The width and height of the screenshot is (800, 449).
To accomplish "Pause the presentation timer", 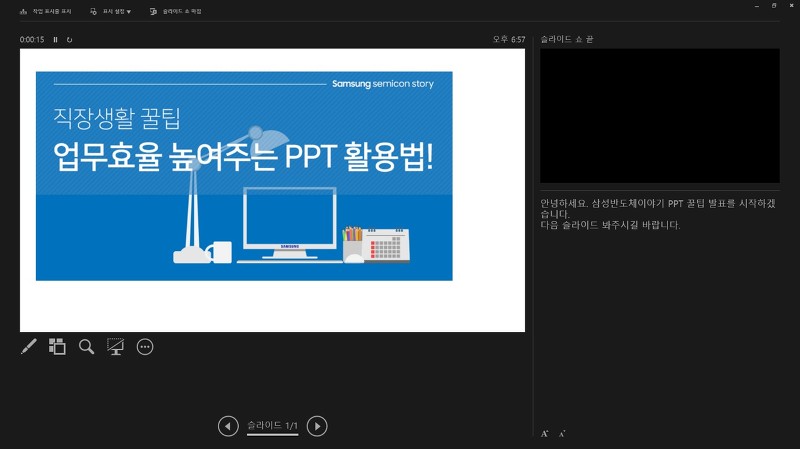I will click(55, 39).
